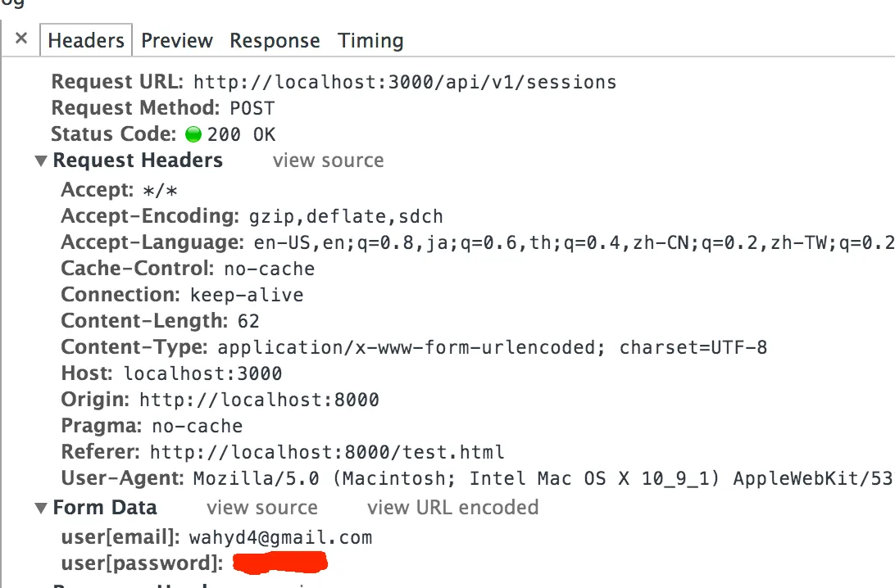Collapse the Form Data section
Viewport: 895px width, 588px height.
[x=40, y=509]
